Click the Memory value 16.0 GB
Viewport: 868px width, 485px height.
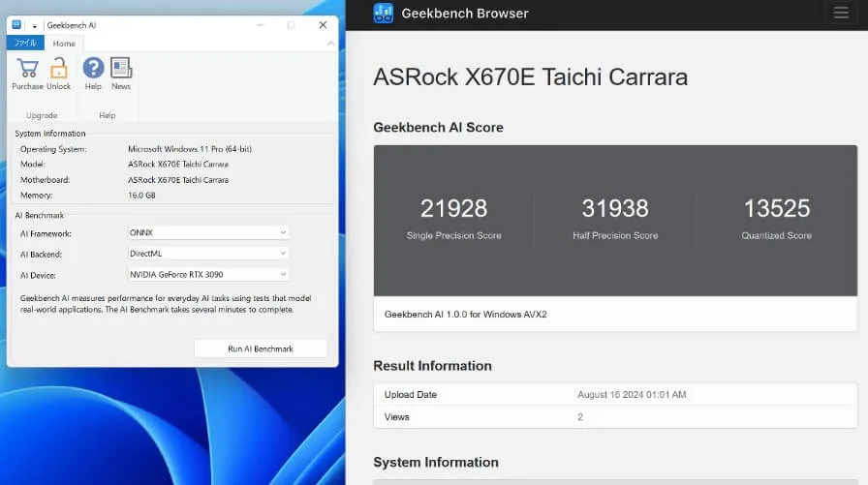click(141, 196)
